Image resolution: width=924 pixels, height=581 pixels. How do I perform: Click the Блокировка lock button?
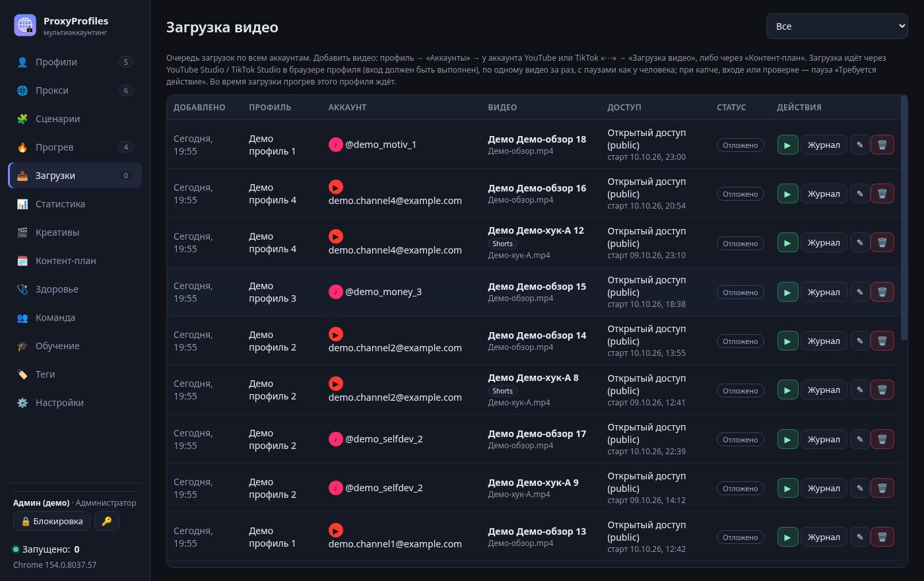point(51,521)
